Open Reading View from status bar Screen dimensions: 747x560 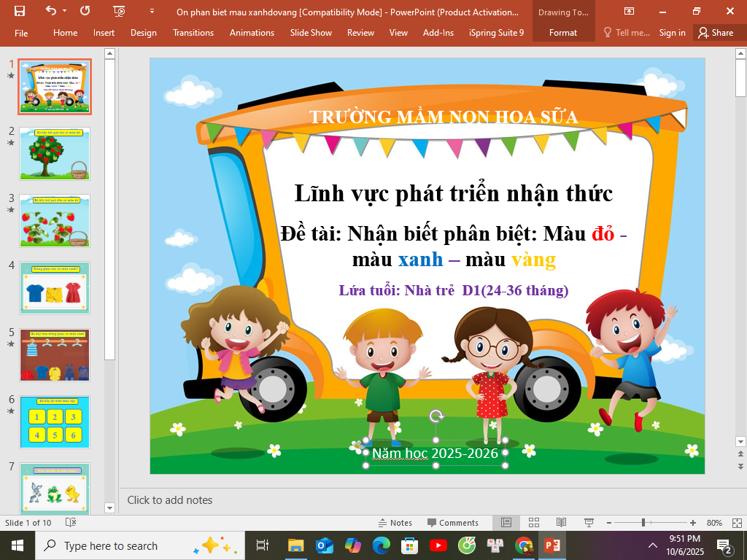[x=561, y=523]
